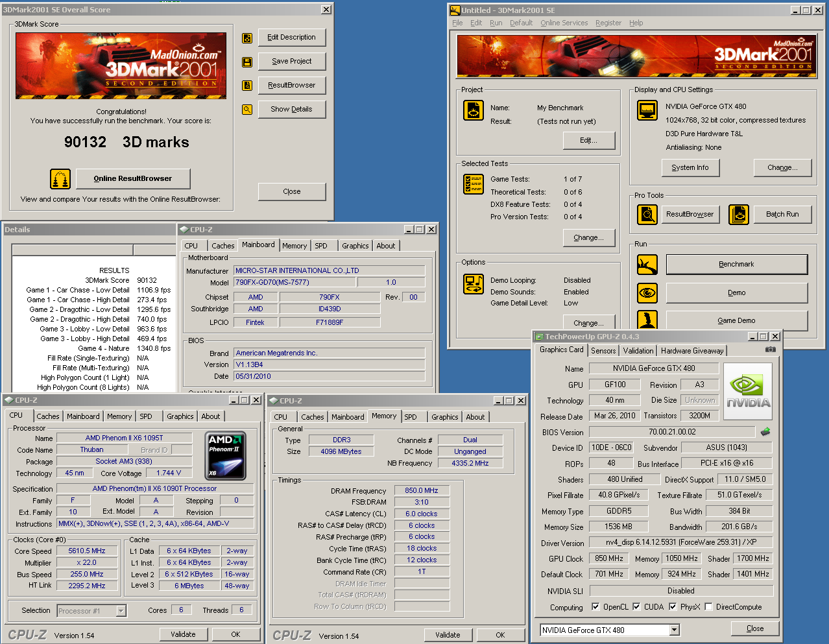The width and height of the screenshot is (829, 644).
Task: Click the 3DMark2001 banner in the score window
Action: 121,66
